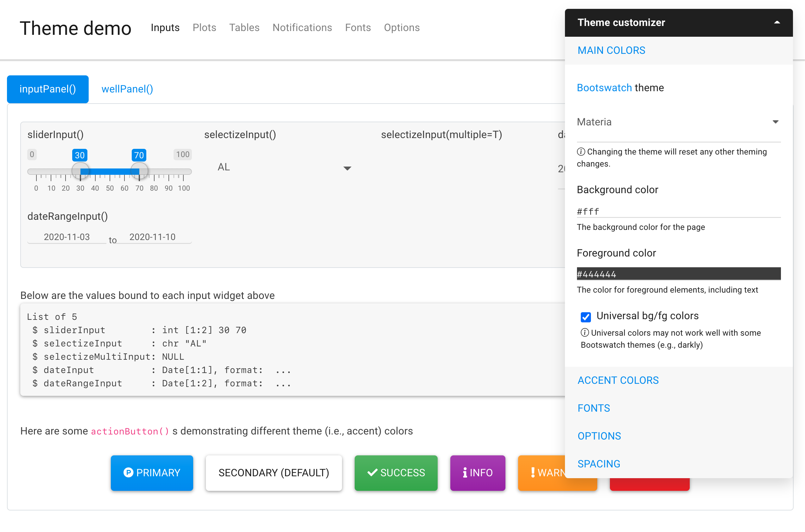805x532 pixels.
Task: Collapse the Theme customizer panel via the chevron
Action: coord(777,22)
